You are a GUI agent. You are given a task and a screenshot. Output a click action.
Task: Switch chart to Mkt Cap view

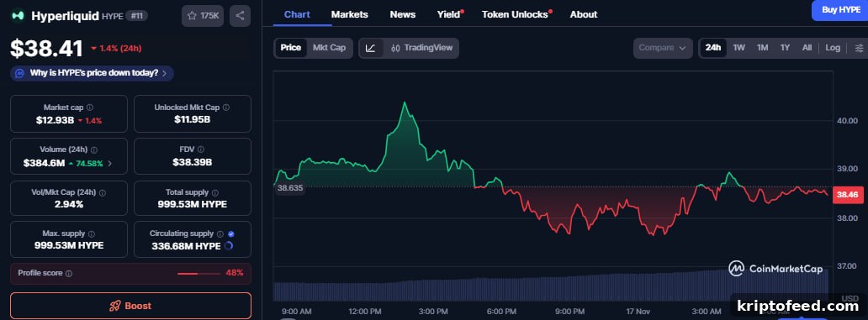330,48
